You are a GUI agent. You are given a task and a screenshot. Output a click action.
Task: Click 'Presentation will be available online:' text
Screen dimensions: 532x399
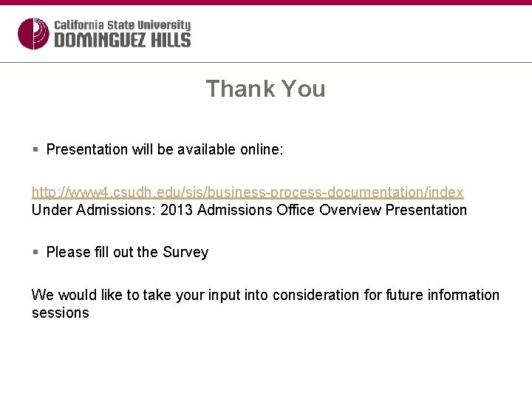click(164, 149)
